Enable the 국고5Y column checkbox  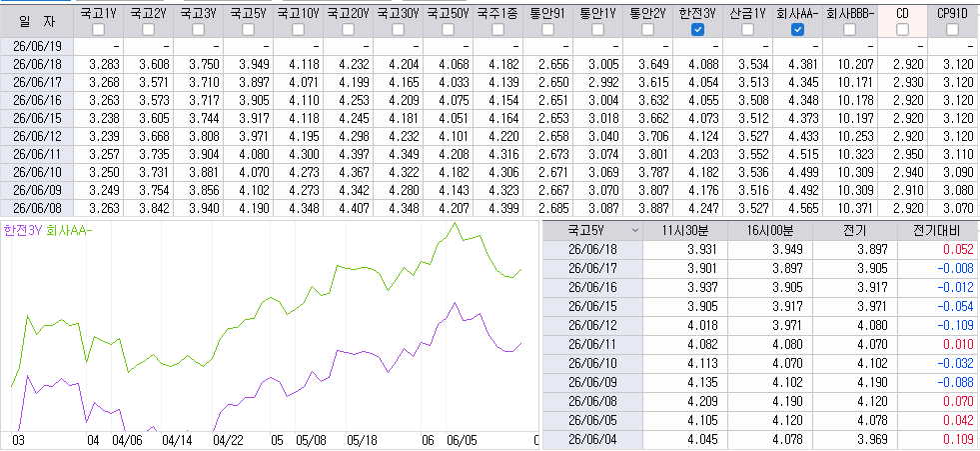(248, 29)
